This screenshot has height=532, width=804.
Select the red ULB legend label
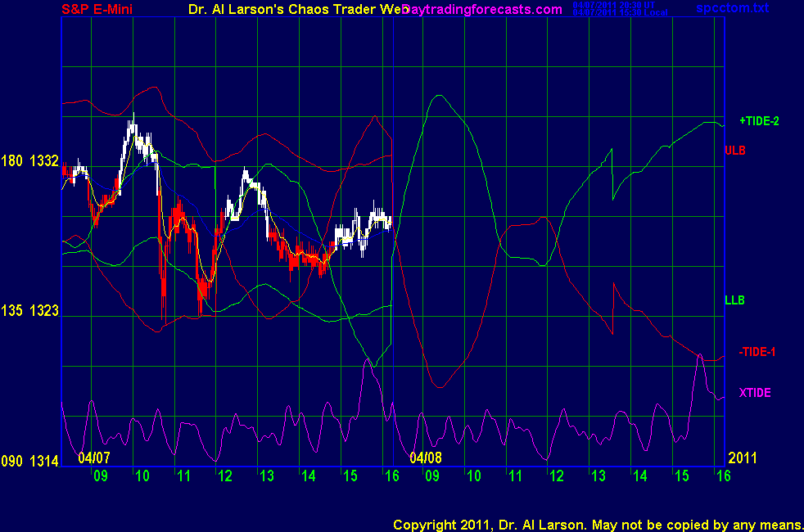pos(734,151)
